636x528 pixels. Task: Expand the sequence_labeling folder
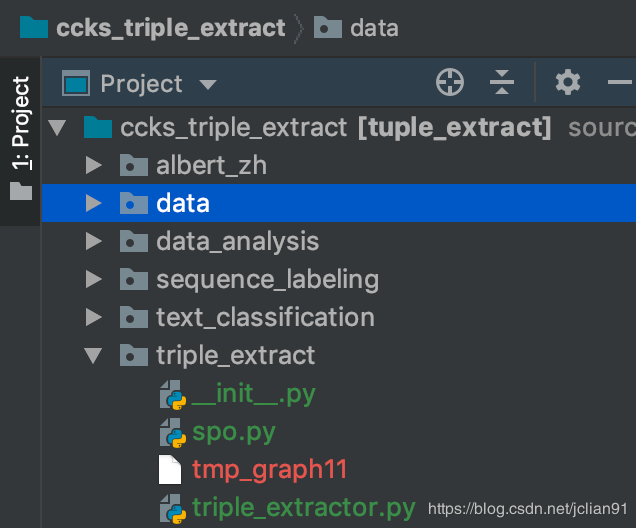(94, 279)
